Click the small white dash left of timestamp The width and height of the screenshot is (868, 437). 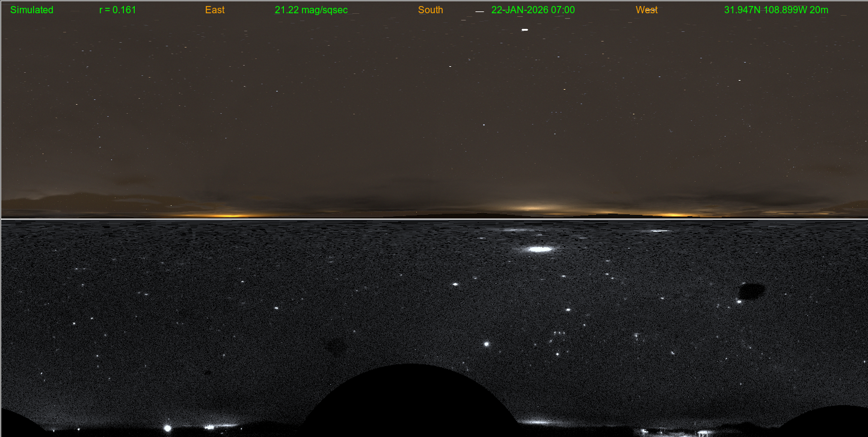(479, 12)
